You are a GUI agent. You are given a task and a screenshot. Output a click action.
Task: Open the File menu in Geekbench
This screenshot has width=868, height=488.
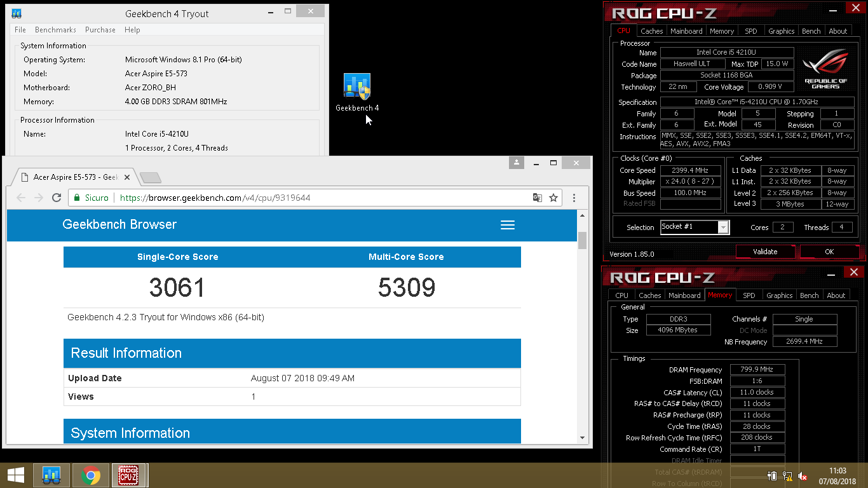click(x=20, y=30)
